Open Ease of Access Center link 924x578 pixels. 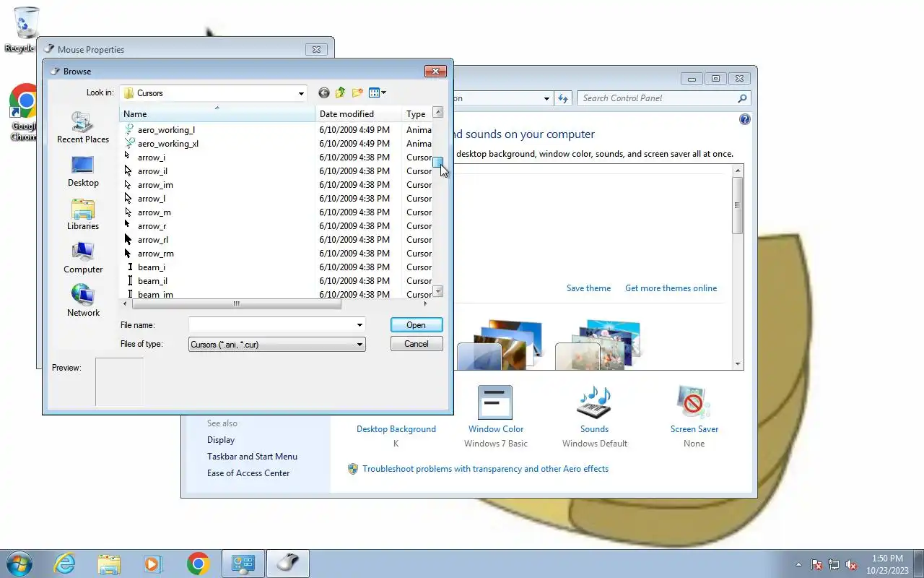click(x=248, y=473)
